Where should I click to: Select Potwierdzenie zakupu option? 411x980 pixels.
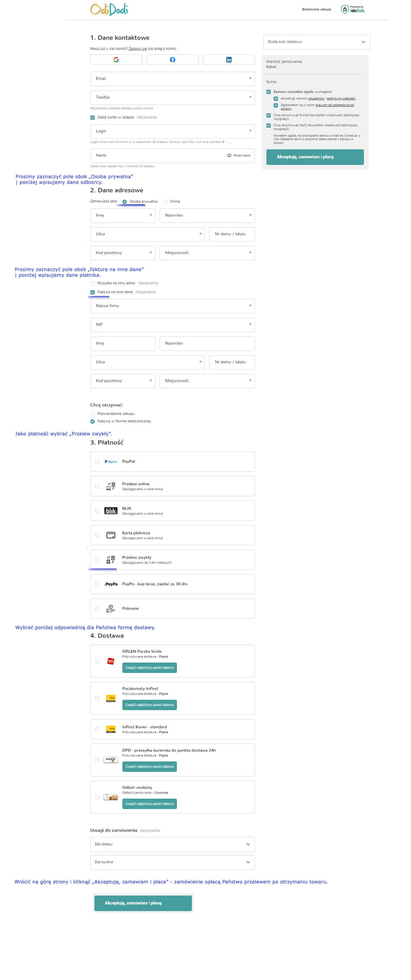click(93, 414)
